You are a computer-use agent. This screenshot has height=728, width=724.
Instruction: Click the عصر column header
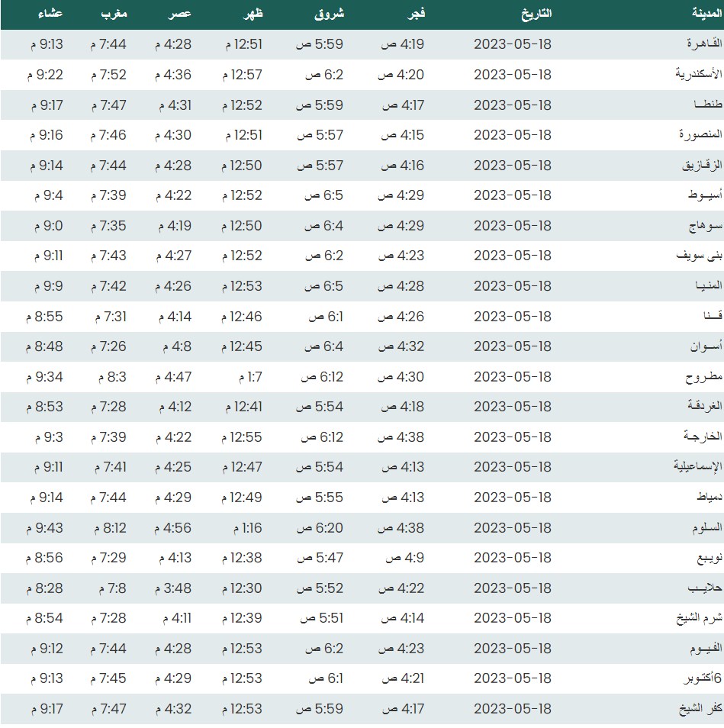tap(179, 14)
